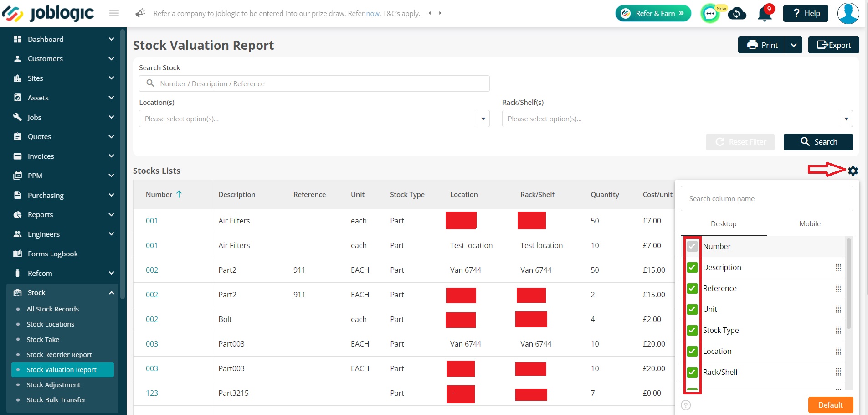Expand the Reports menu chevron
The height and width of the screenshot is (415, 868).
coord(111,215)
